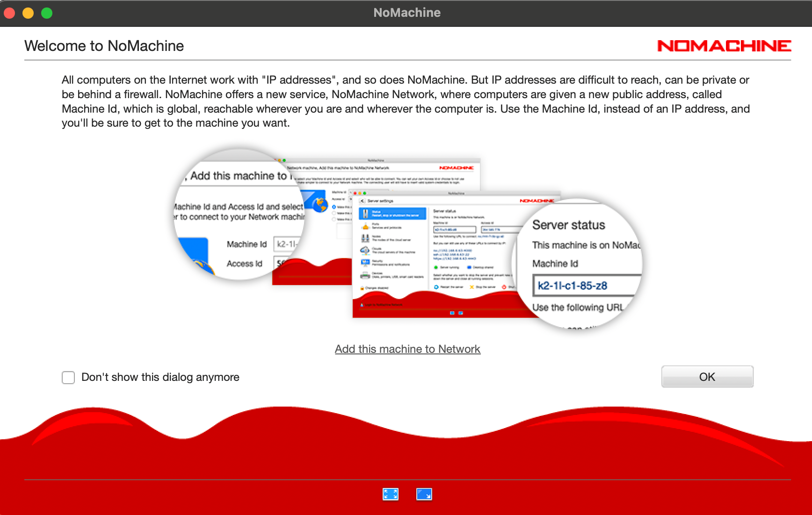812x515 pixels.
Task: Click the globe icon in the illustration
Action: click(x=320, y=205)
